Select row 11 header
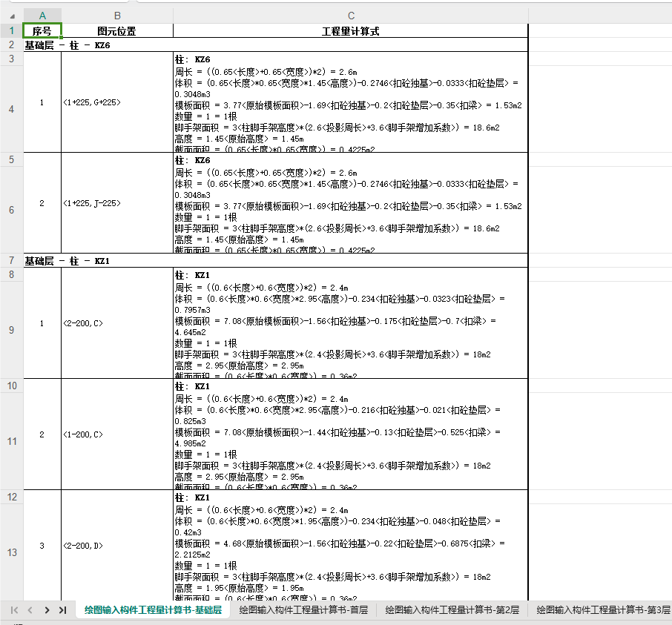The image size is (672, 625). (x=12, y=442)
